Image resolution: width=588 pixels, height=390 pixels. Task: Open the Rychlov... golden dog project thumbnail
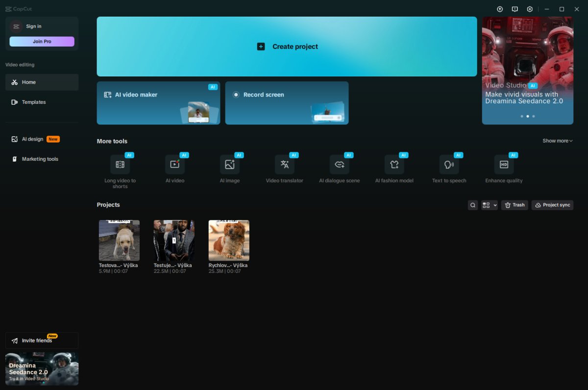coord(229,241)
